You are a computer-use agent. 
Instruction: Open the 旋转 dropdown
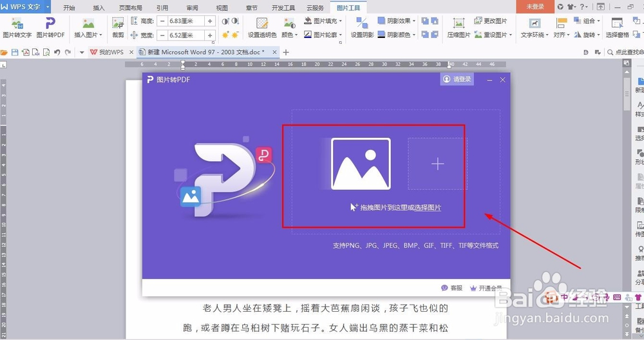[587, 35]
